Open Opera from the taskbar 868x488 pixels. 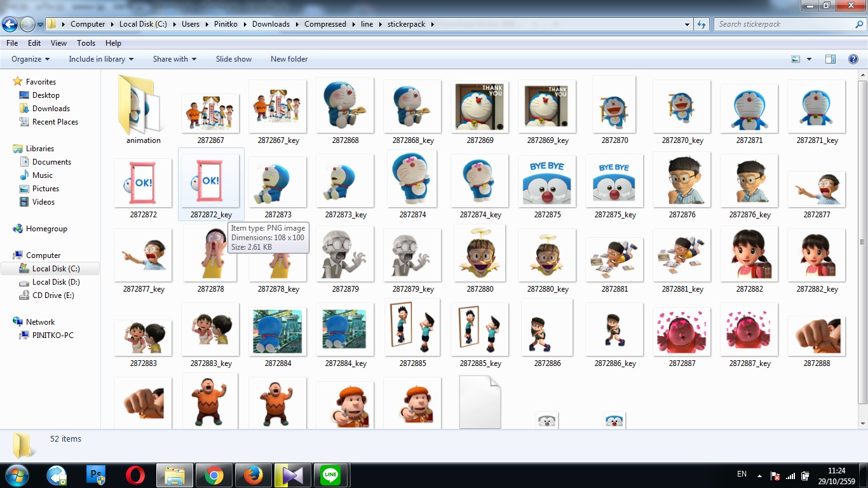coord(135,475)
